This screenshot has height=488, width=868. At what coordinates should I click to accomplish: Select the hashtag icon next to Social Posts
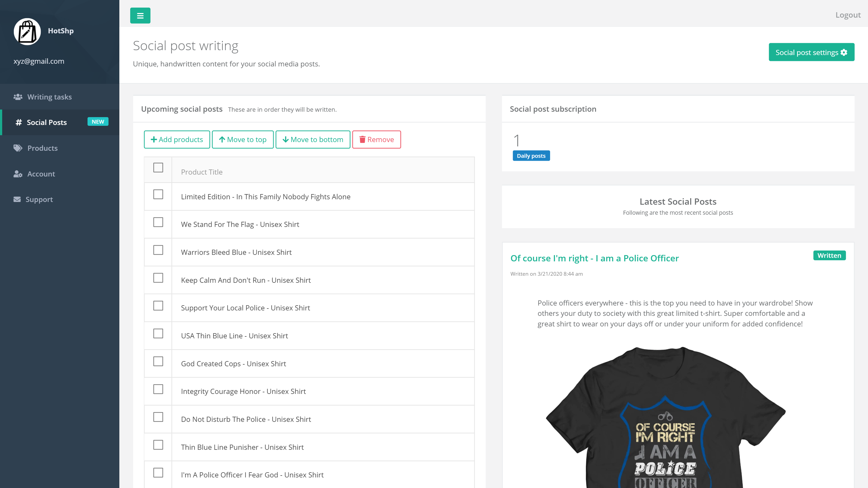coord(18,122)
